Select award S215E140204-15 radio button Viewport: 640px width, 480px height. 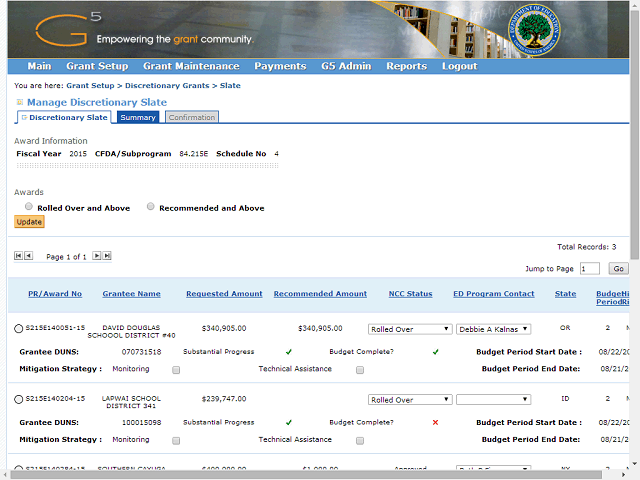point(18,399)
